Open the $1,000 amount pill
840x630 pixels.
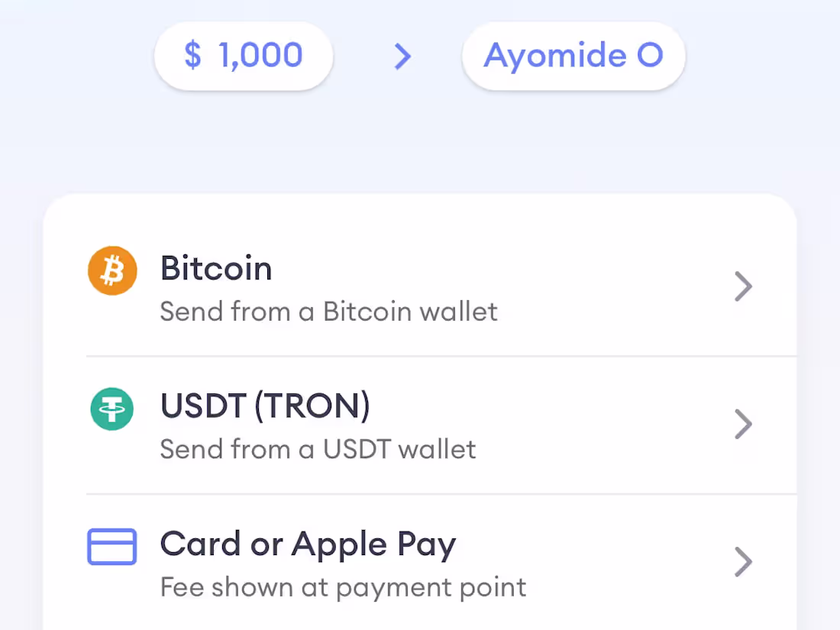tap(243, 56)
